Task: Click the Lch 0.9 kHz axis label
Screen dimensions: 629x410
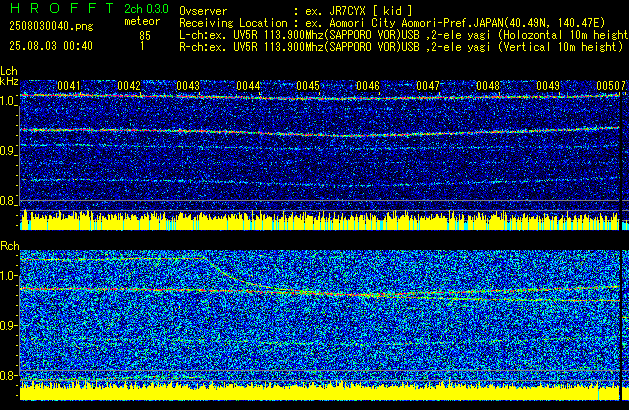Action: pyautogui.click(x=8, y=151)
